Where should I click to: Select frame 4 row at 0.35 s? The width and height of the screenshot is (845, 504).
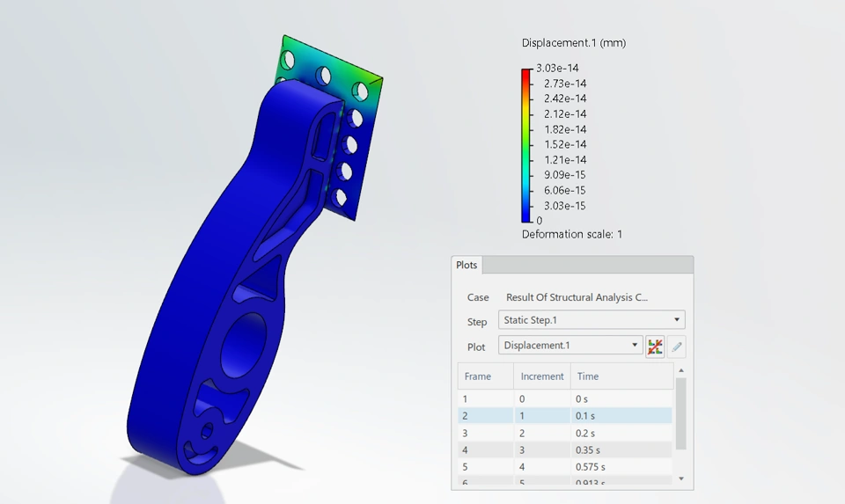(565, 449)
